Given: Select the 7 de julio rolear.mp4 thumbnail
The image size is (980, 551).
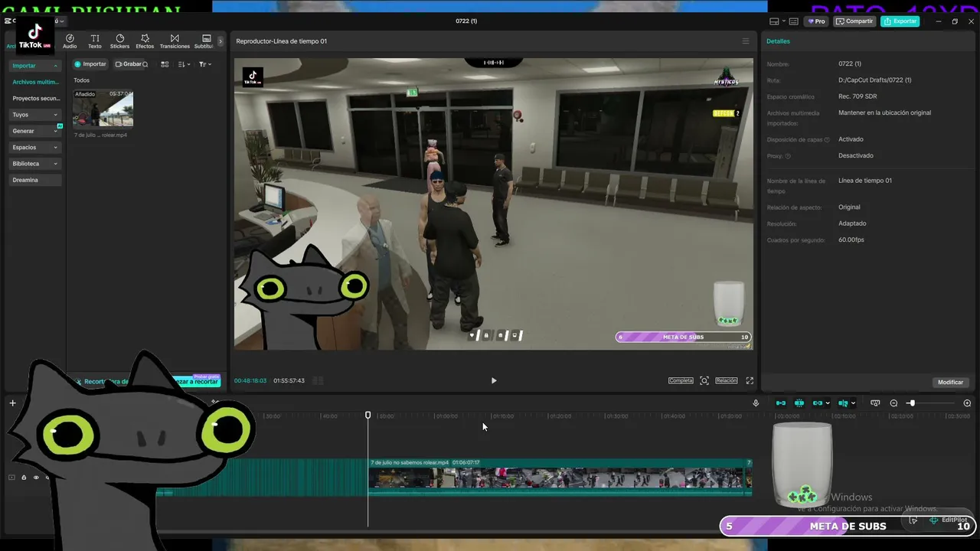Looking at the screenshot, I should click(x=103, y=108).
